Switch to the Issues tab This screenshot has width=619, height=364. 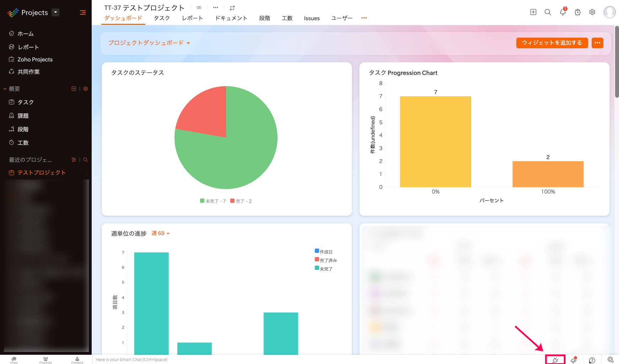[312, 18]
